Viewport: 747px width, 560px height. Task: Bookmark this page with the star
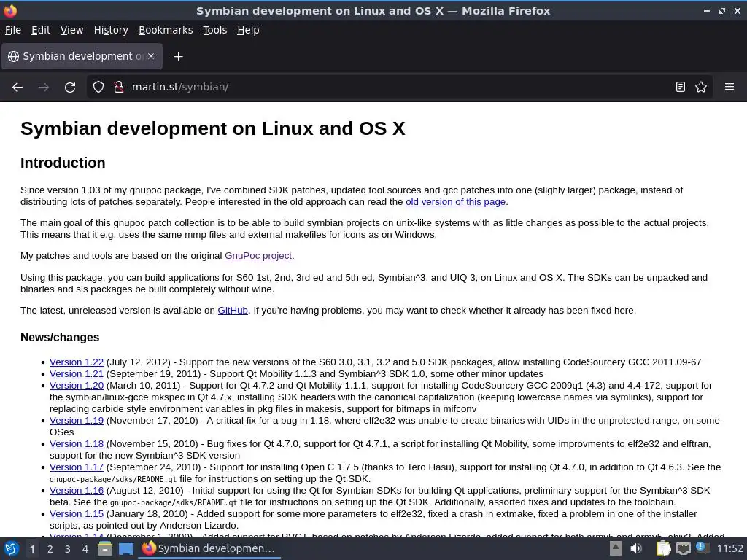(701, 87)
